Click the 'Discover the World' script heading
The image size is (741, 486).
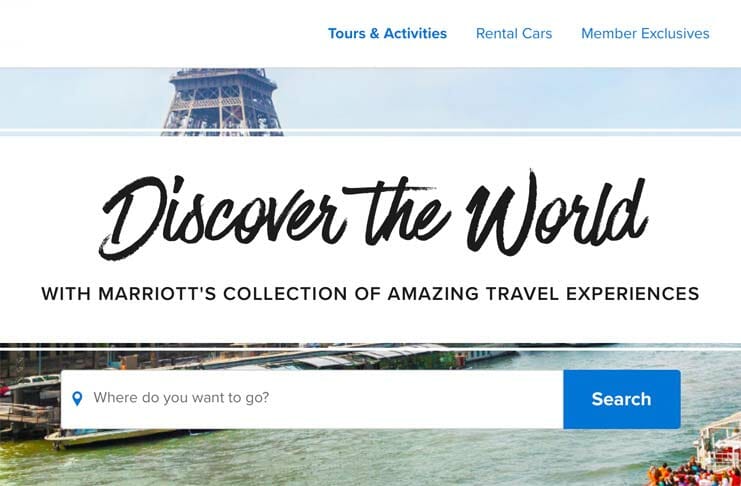(373, 214)
